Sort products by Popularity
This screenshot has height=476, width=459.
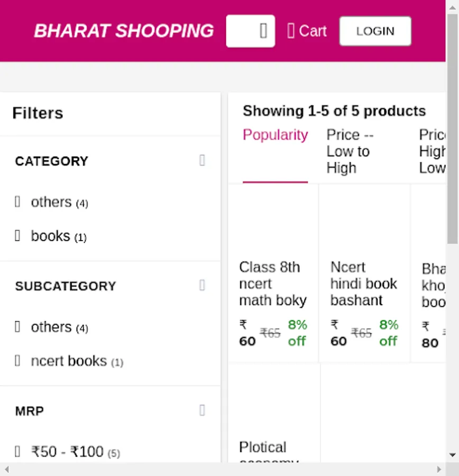point(275,135)
